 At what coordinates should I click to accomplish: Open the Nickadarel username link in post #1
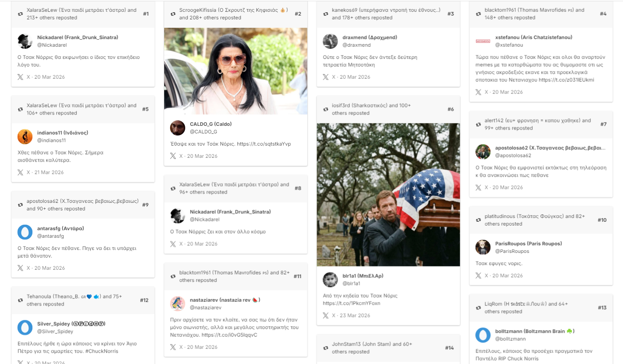pos(77,37)
